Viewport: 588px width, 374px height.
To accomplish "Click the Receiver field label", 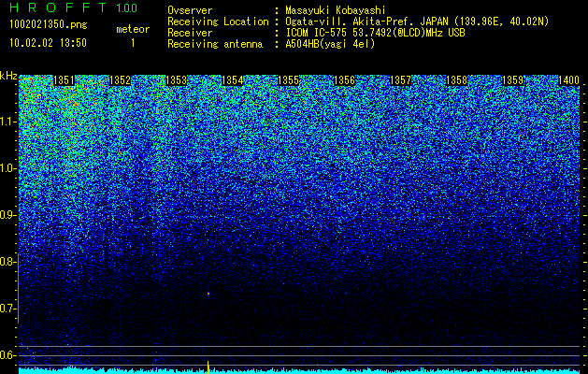I will (x=190, y=33).
